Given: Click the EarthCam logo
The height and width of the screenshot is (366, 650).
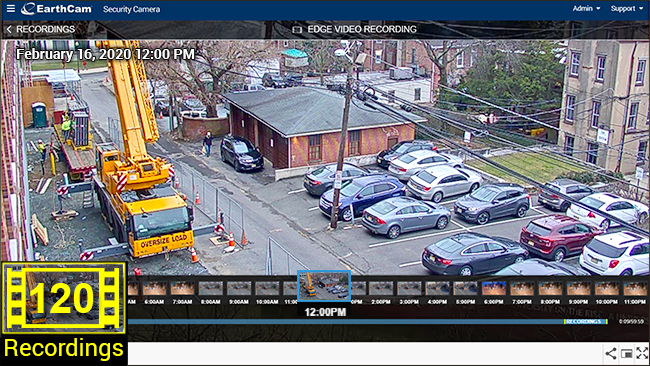Looking at the screenshot, I should [x=56, y=9].
